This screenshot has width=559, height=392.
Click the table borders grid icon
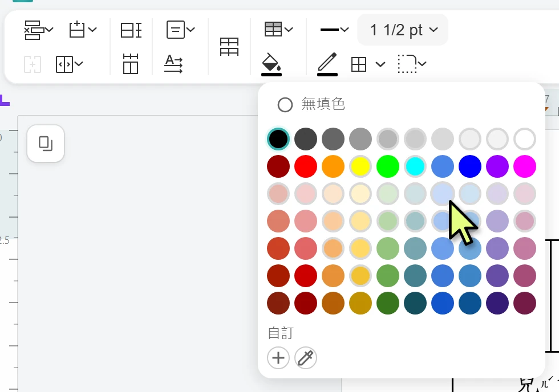tap(359, 64)
